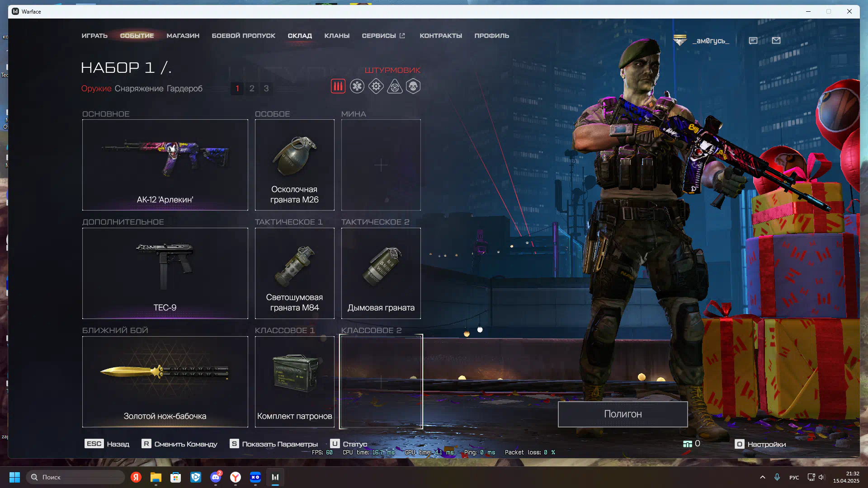The width and height of the screenshot is (868, 488).
Task: Open Microsoft Store from taskbar
Action: (x=176, y=477)
